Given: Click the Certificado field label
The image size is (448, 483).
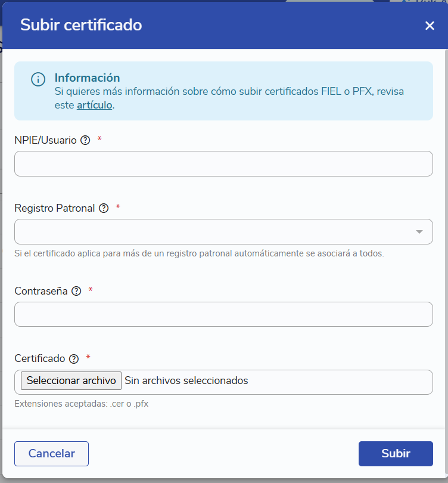Looking at the screenshot, I should (40, 358).
